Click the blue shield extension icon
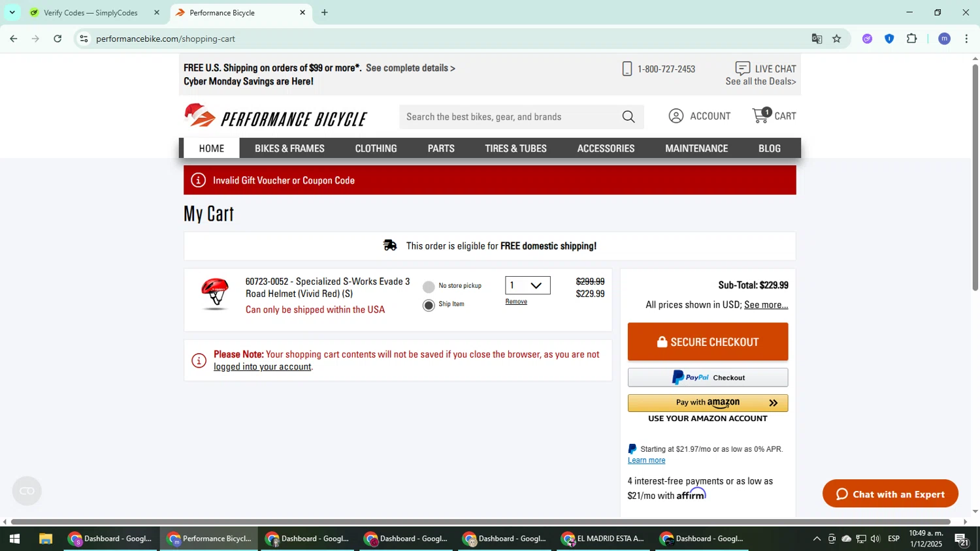Viewport: 980px width, 551px height. [x=889, y=39]
